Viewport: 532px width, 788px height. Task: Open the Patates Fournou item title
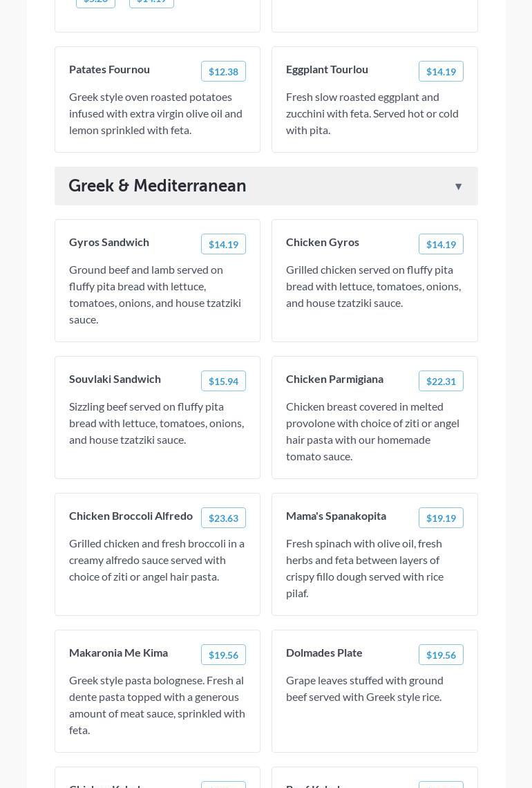pyautogui.click(x=109, y=69)
